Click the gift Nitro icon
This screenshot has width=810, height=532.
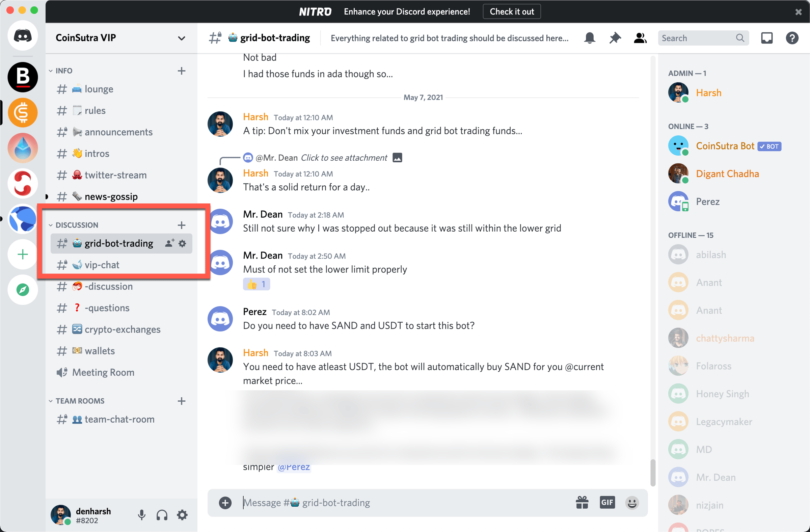point(582,502)
